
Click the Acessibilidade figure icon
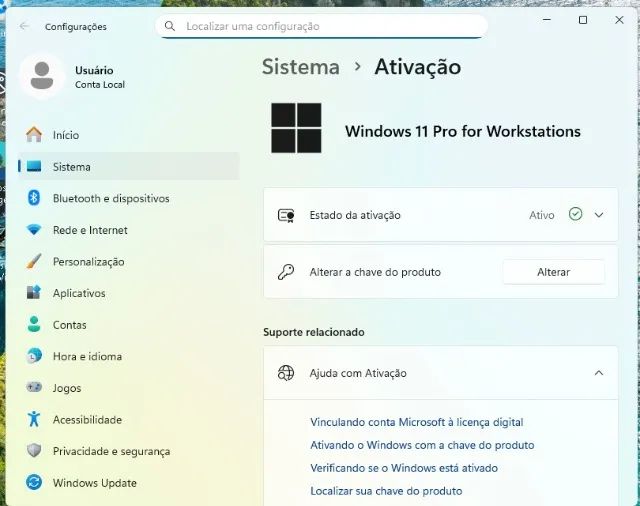coord(34,419)
